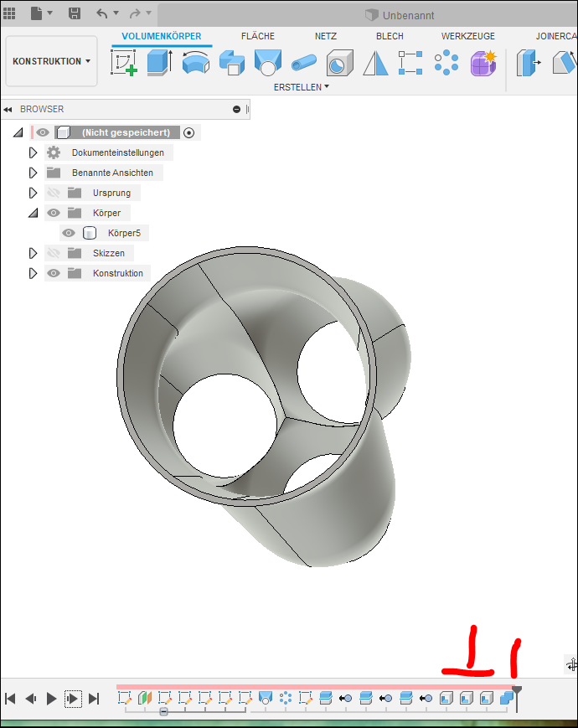Viewport: 578px width, 728px height.
Task: Toggle visibility of Konstruktion folder
Action: click(54, 273)
